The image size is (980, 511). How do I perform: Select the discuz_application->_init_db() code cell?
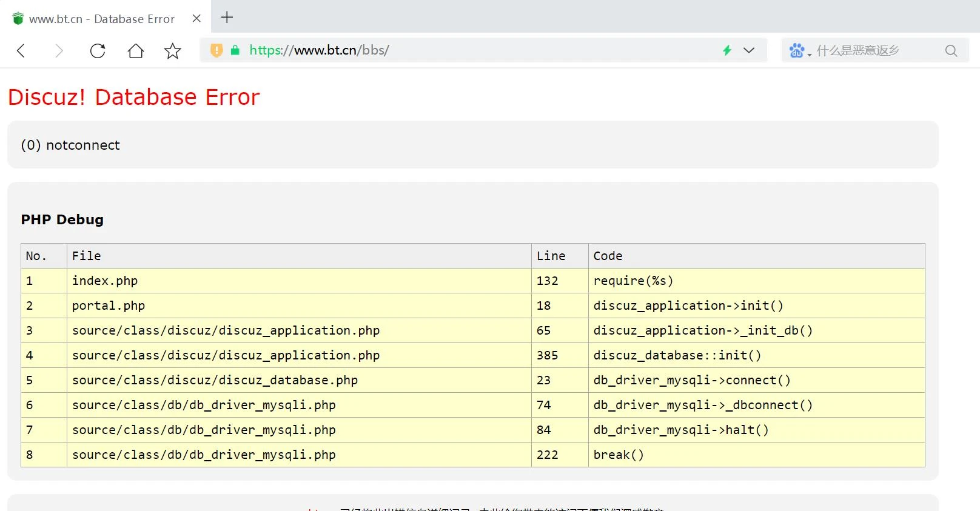(756, 330)
